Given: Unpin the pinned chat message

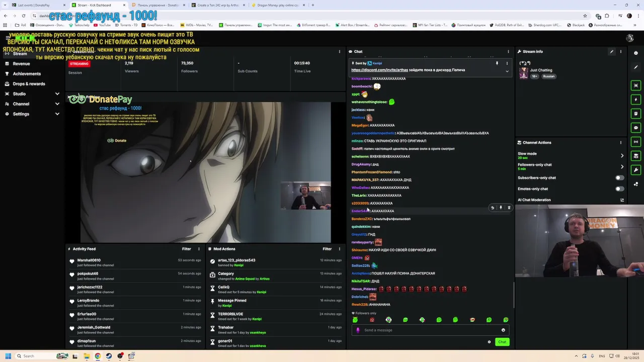Looking at the screenshot, I should [497, 63].
